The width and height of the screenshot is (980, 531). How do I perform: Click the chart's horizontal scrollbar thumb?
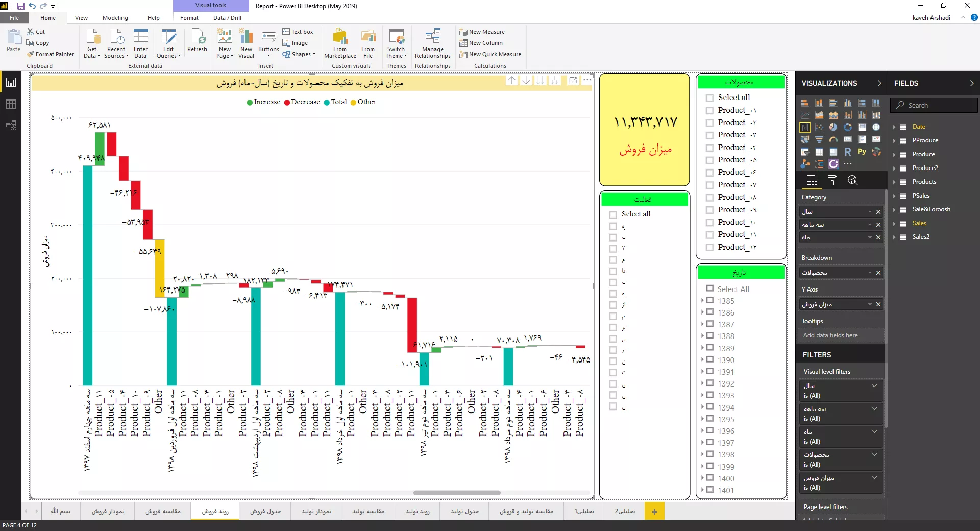[x=457, y=493]
